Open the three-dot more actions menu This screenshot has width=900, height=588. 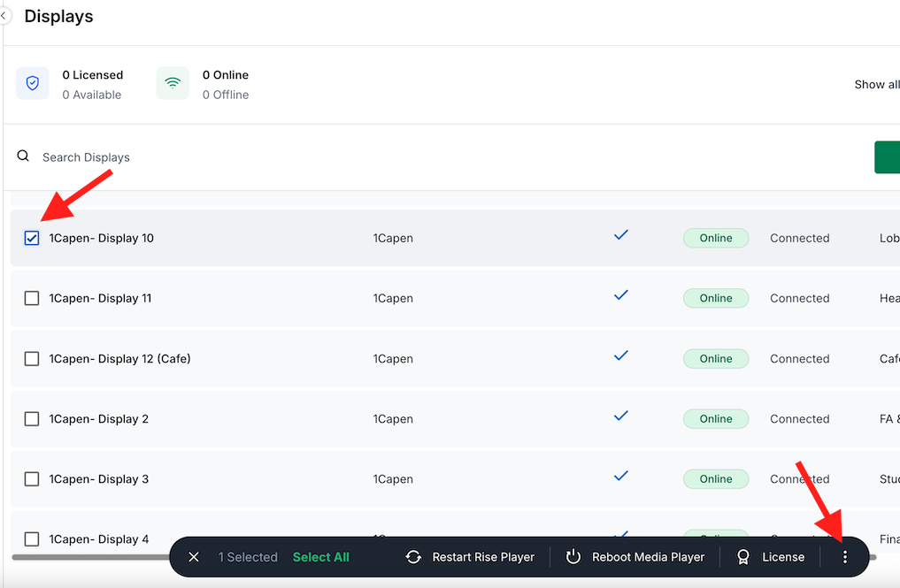pos(845,557)
